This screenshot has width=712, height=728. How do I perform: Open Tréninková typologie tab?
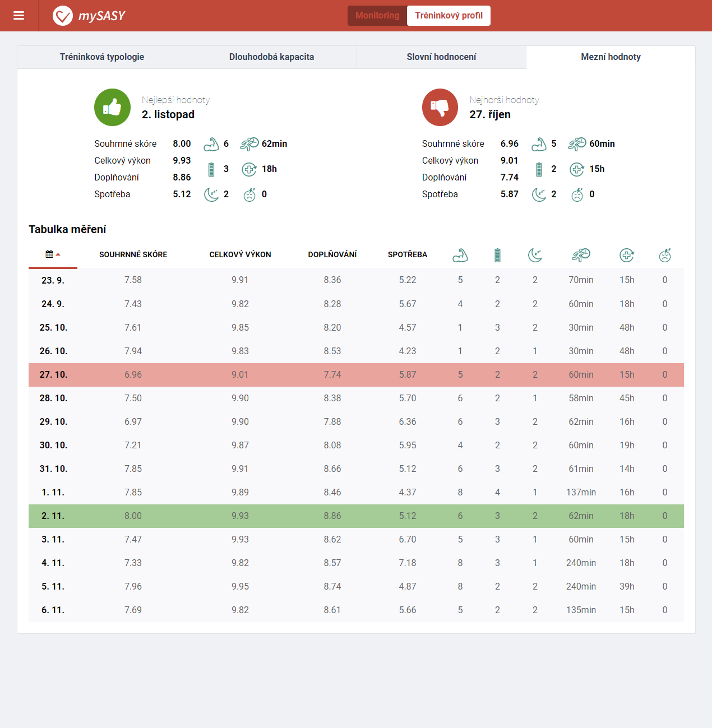pyautogui.click(x=102, y=57)
